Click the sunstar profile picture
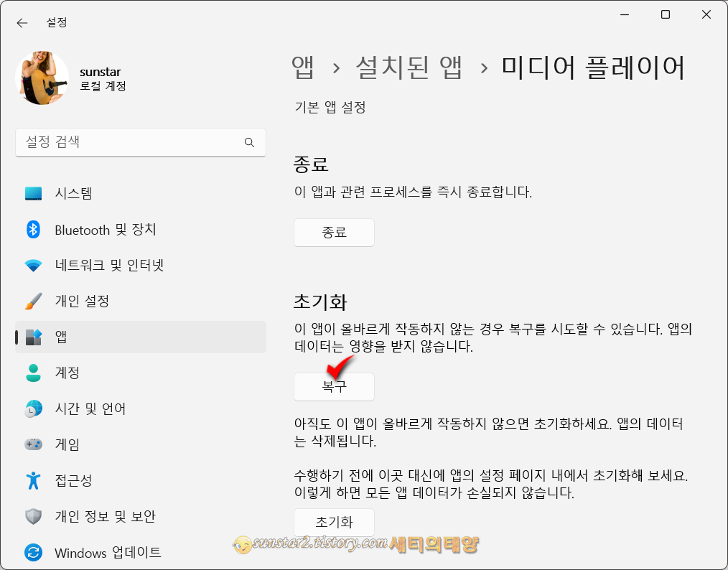The width and height of the screenshot is (728, 570). point(42,78)
